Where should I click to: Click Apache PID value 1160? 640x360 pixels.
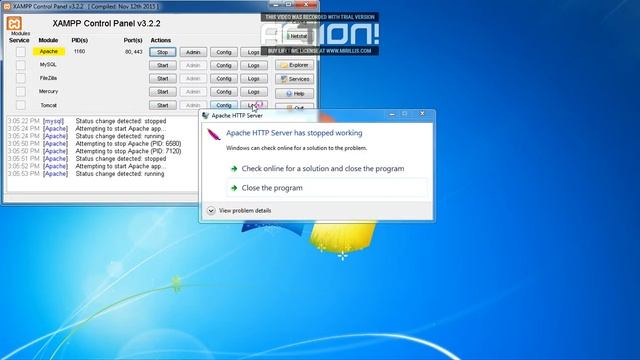coord(80,51)
